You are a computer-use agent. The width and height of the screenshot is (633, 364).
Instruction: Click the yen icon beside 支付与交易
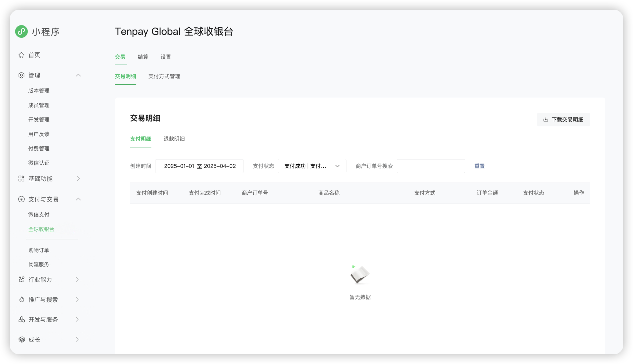(x=21, y=199)
